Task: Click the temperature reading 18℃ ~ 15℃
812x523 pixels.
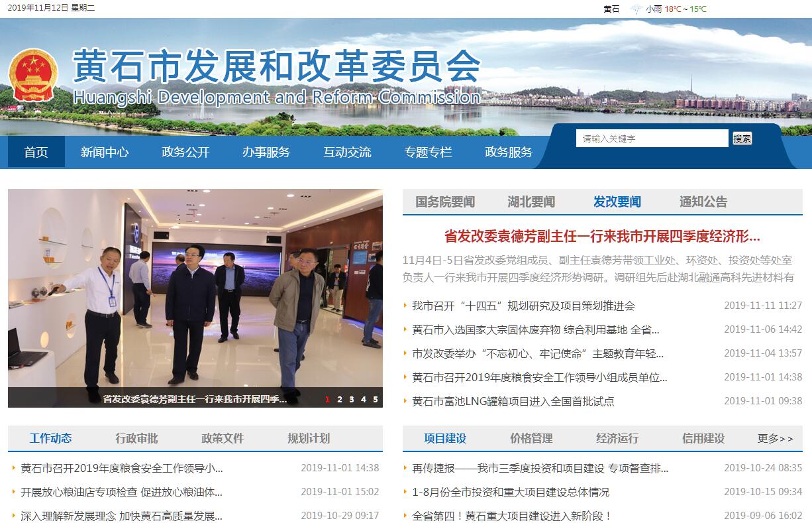Action: [x=685, y=9]
